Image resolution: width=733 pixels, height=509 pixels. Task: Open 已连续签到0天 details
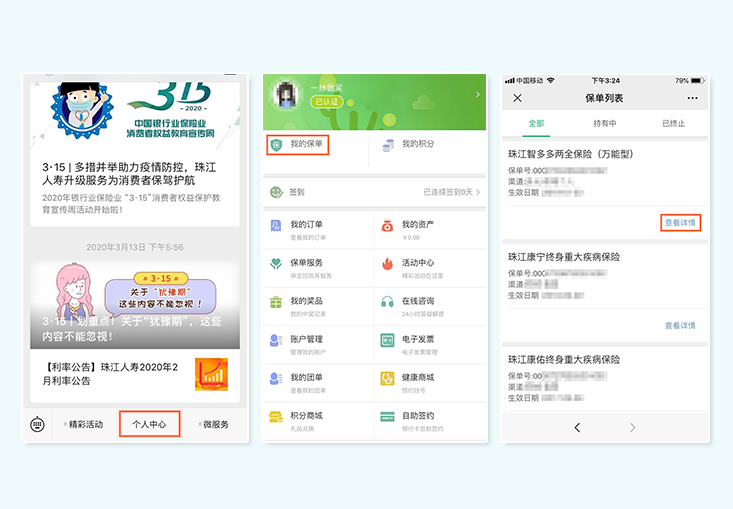452,192
